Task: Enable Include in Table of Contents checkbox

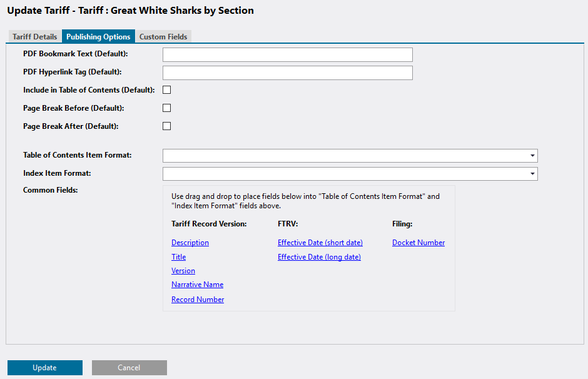Action: [167, 90]
